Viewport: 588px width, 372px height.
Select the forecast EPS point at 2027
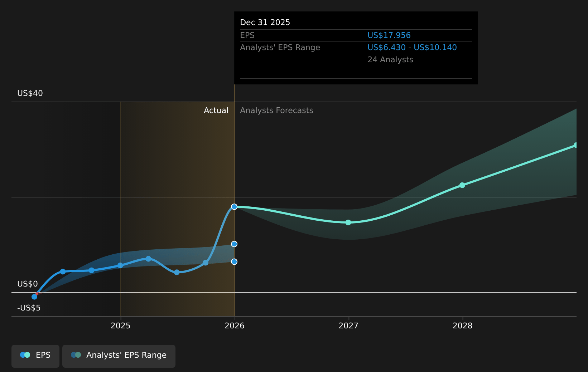[x=348, y=222]
